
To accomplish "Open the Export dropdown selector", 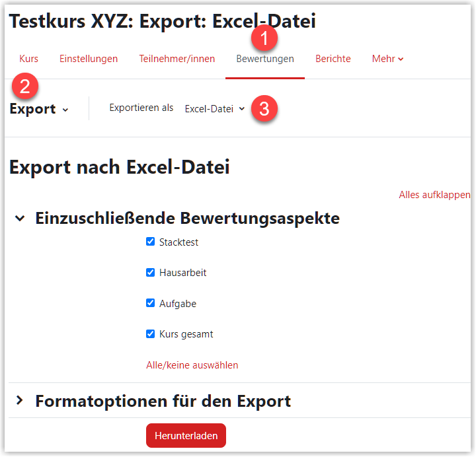I will (39, 109).
